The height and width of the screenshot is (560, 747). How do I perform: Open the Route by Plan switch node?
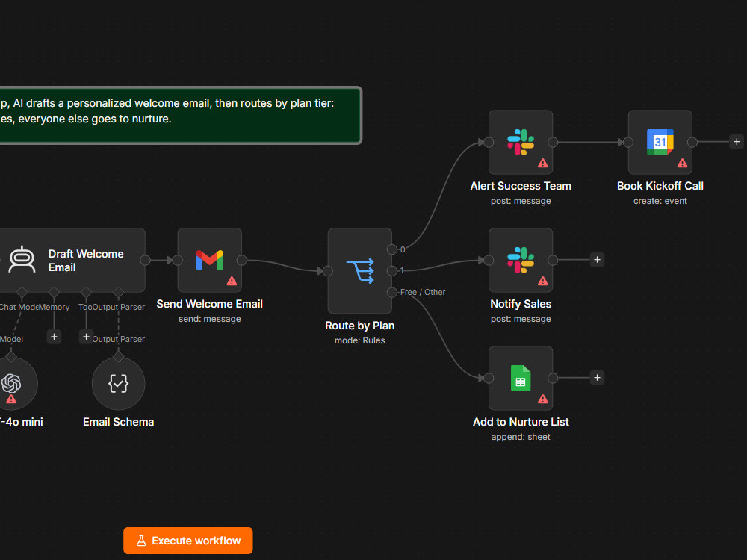coord(360,270)
